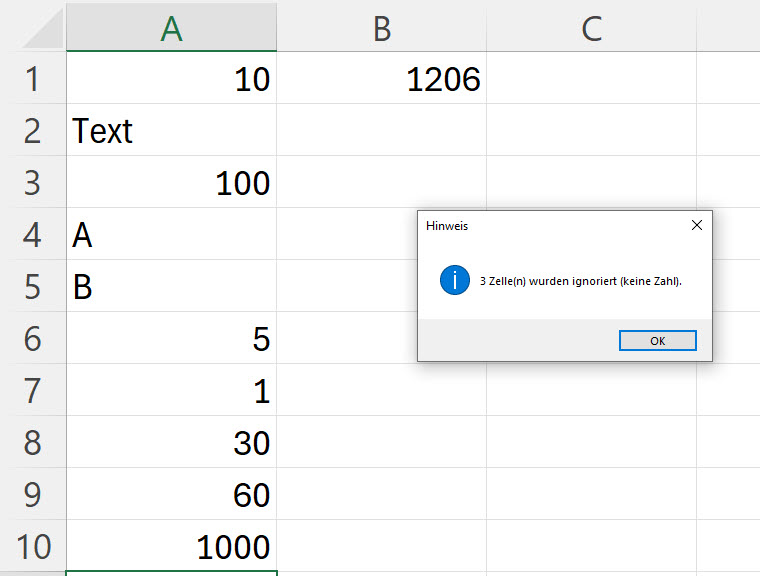
Task: Click the blue info icon in dialog
Action: coord(455,281)
